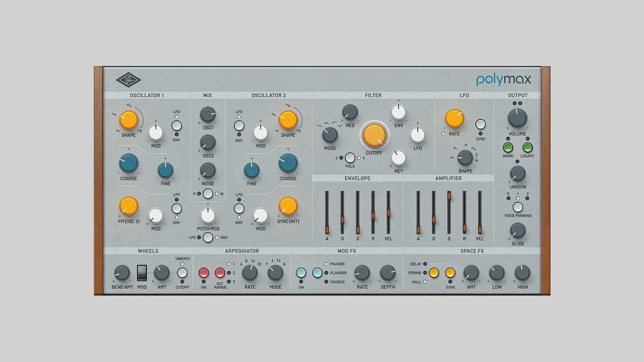Click the Mod FX DEPTH knob

pyautogui.click(x=388, y=273)
